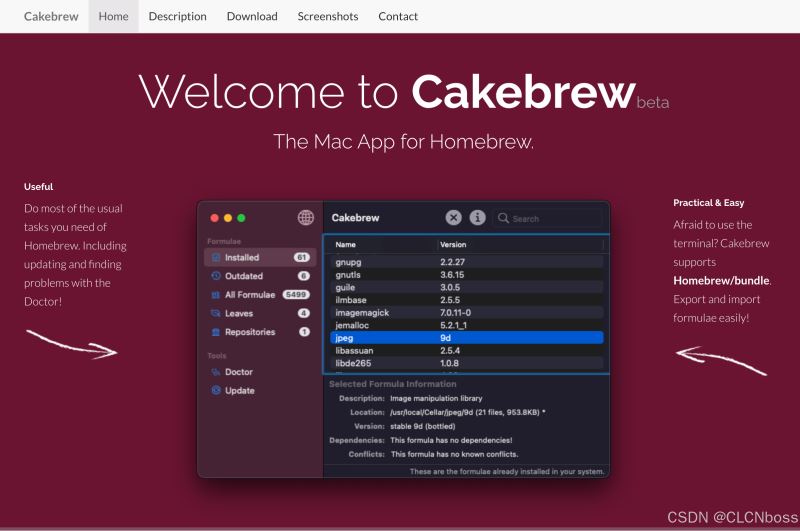Image resolution: width=800 pixels, height=531 pixels.
Task: Click the red close window dot
Action: pos(215,218)
